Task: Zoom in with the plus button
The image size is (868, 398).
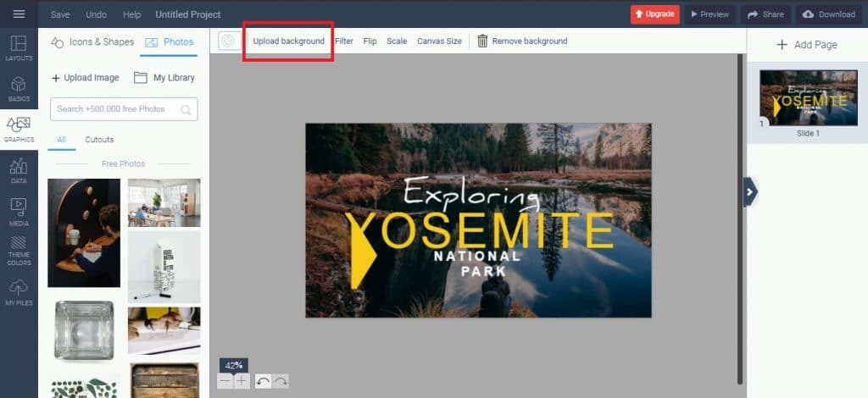Action: point(242,381)
